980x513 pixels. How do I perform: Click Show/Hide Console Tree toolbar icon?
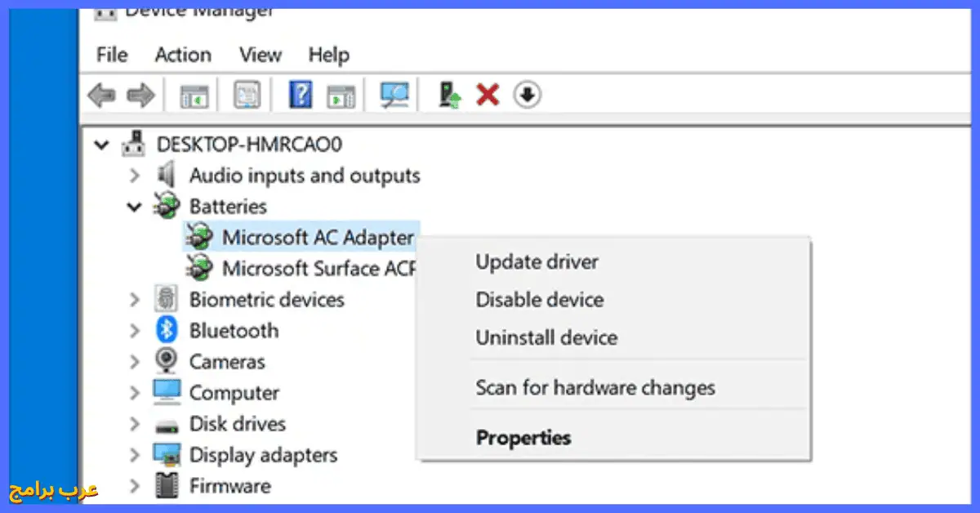click(194, 96)
